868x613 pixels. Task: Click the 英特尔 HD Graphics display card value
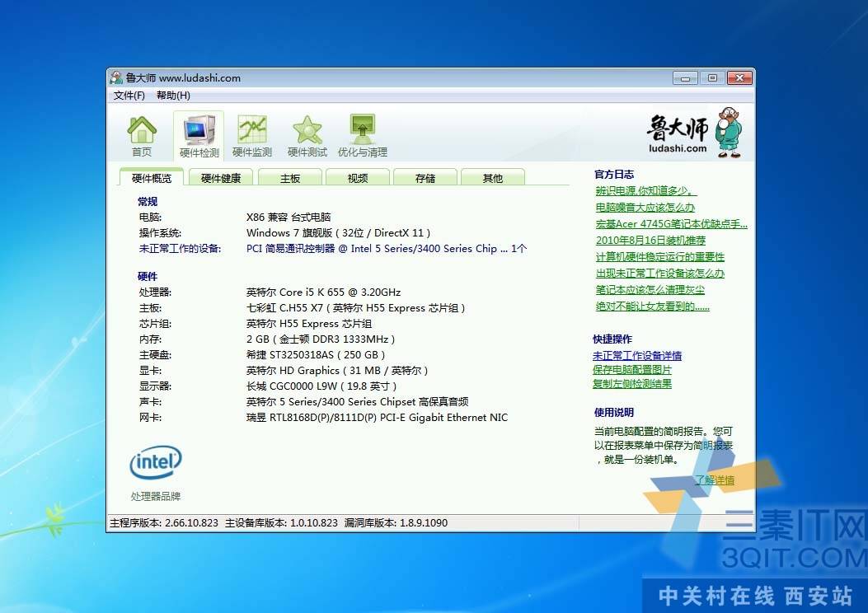337,370
